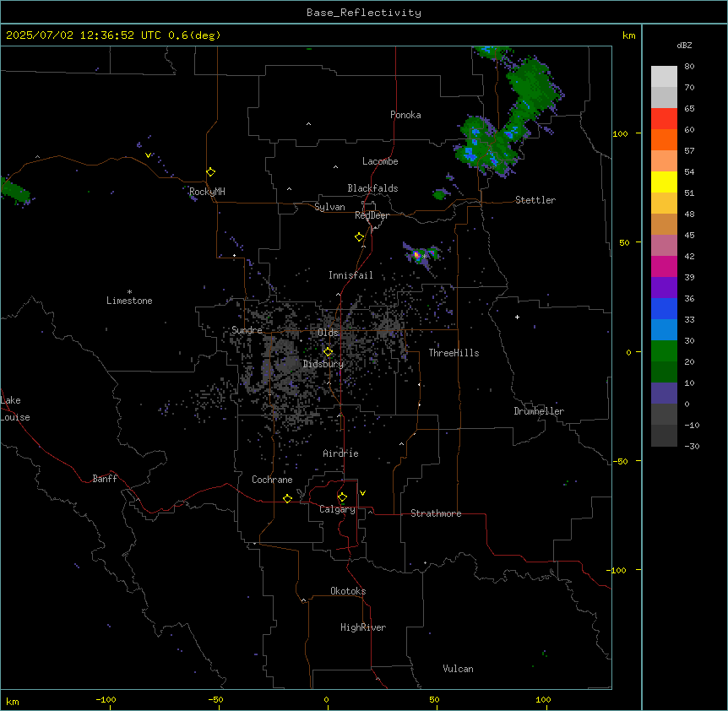Select the slate 0-10 dBZ legend swatch

point(664,393)
